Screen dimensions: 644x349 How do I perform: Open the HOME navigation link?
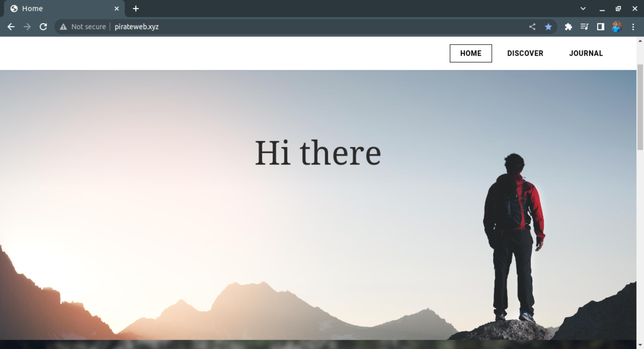(471, 53)
